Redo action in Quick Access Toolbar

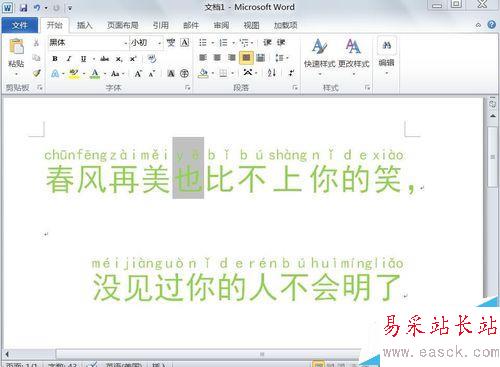coord(56,8)
